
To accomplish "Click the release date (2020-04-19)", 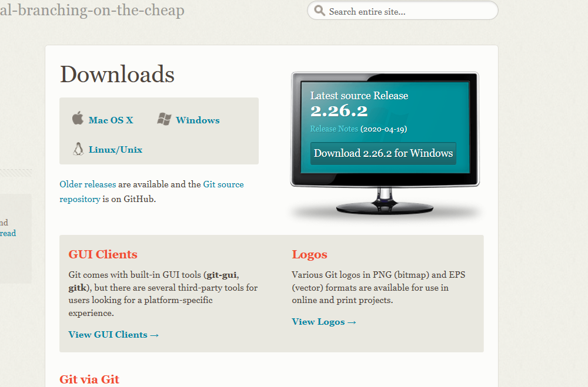I will click(383, 129).
